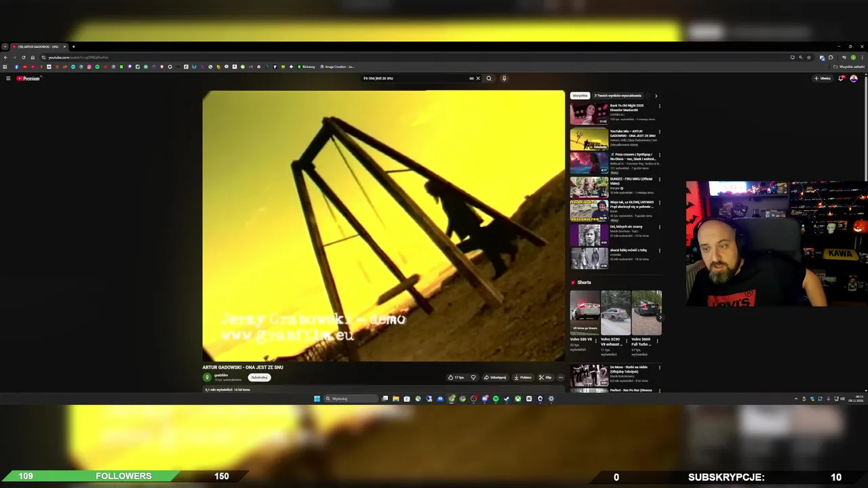This screenshot has width=868, height=488.
Task: Open Kickaway bookmark
Action: 306,66
